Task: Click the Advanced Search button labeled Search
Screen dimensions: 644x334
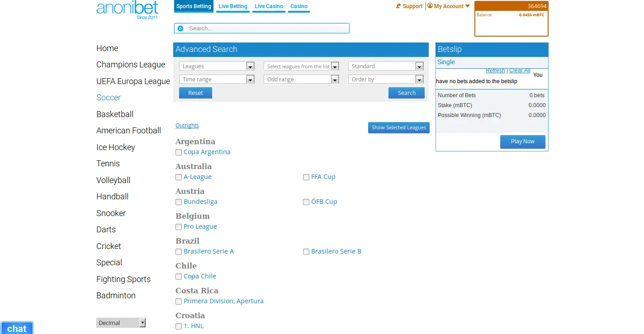Action: [407, 93]
